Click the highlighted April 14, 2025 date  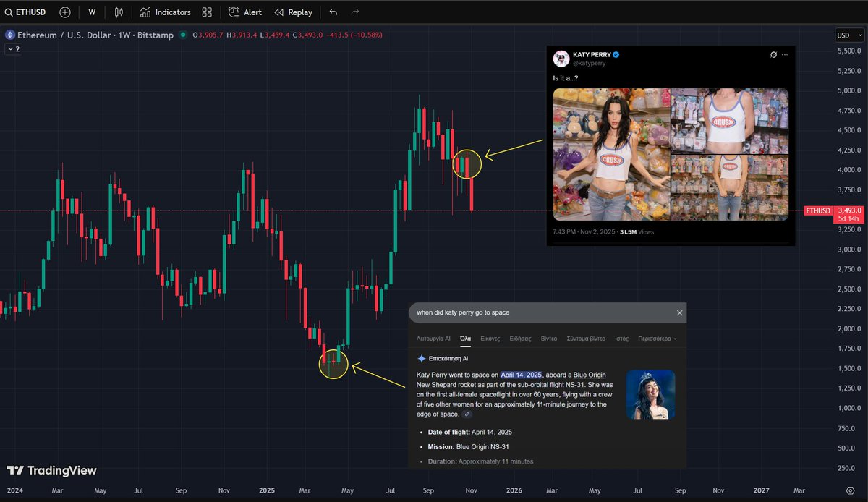point(521,375)
